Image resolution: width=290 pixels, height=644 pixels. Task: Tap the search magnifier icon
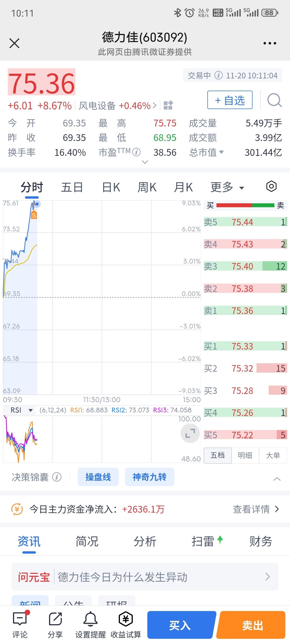pos(274,100)
